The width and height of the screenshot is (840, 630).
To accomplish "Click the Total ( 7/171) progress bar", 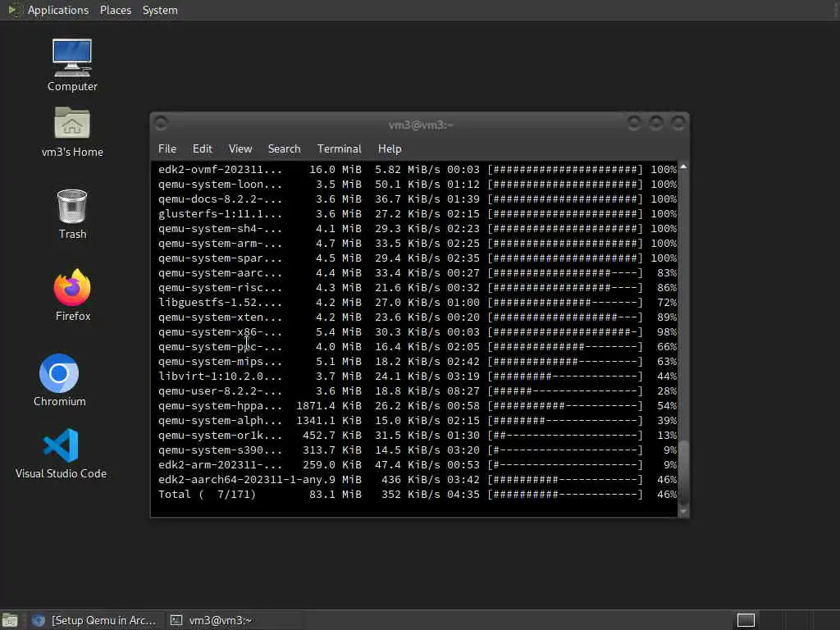I will click(x=564, y=495).
